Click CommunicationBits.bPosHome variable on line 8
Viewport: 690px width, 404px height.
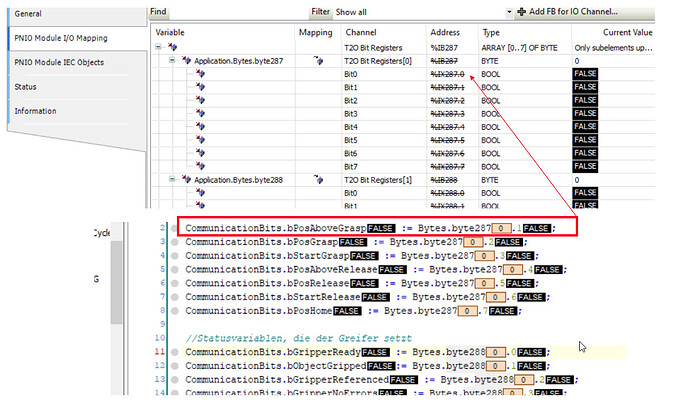pyautogui.click(x=259, y=311)
